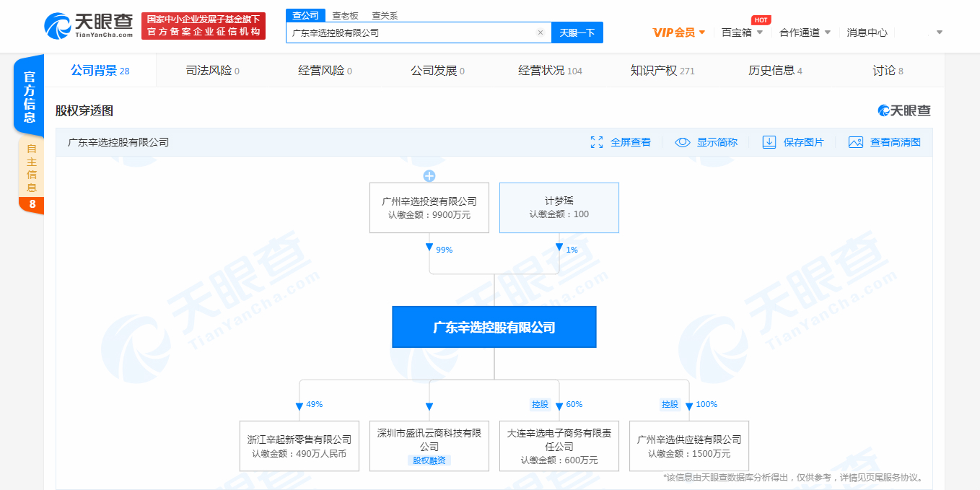Expand shareholders above 广州辛选投资有限公司 via plus icon
This screenshot has width=980, height=490.
click(x=429, y=175)
